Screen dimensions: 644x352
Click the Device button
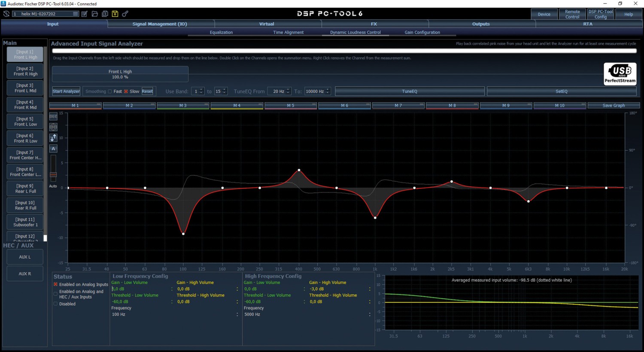pos(544,14)
